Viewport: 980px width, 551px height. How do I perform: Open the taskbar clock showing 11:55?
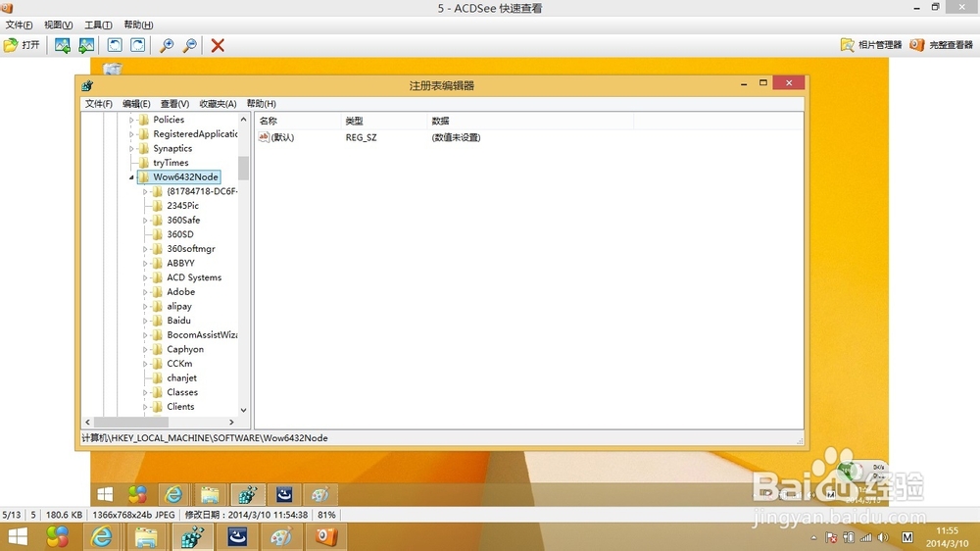(x=947, y=537)
